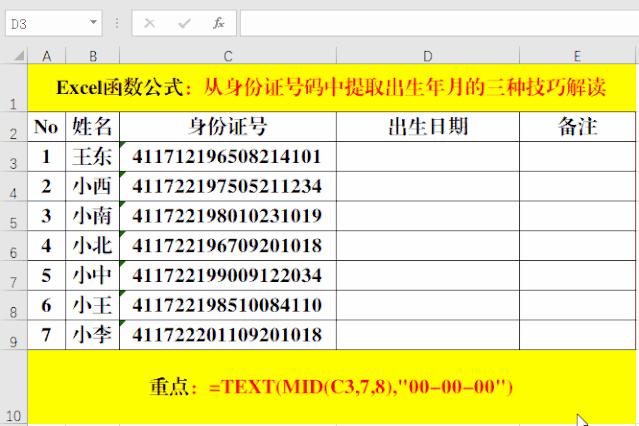Click the No cell with value 7

[x=46, y=335]
